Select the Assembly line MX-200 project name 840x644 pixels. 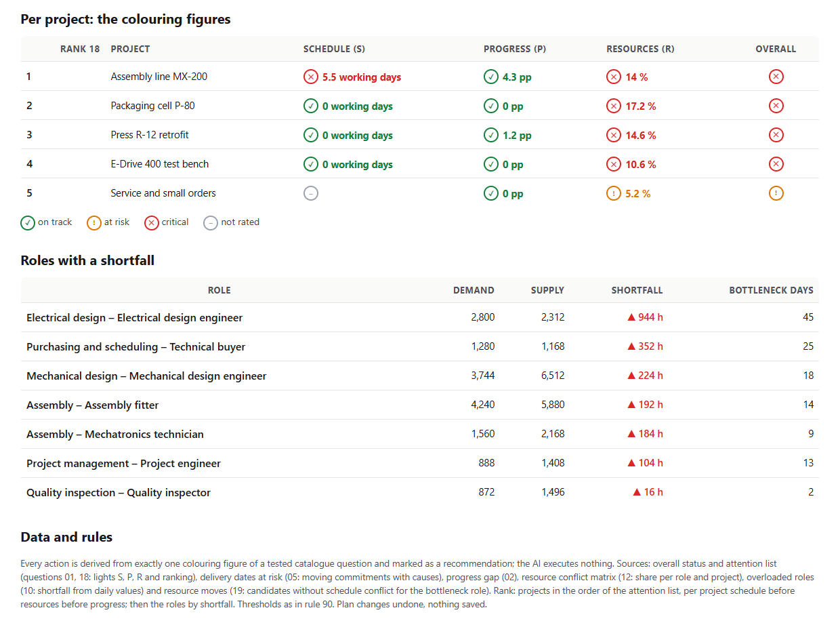point(159,77)
